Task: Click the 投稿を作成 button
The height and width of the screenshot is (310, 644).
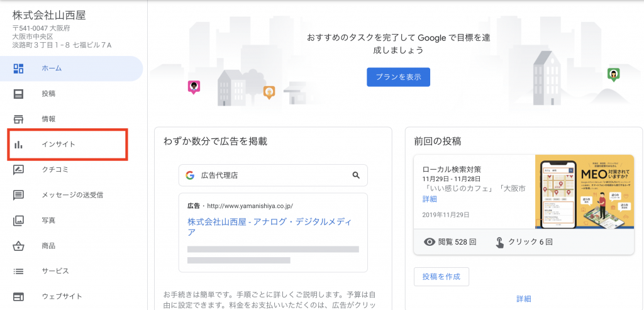Action: 441,277
